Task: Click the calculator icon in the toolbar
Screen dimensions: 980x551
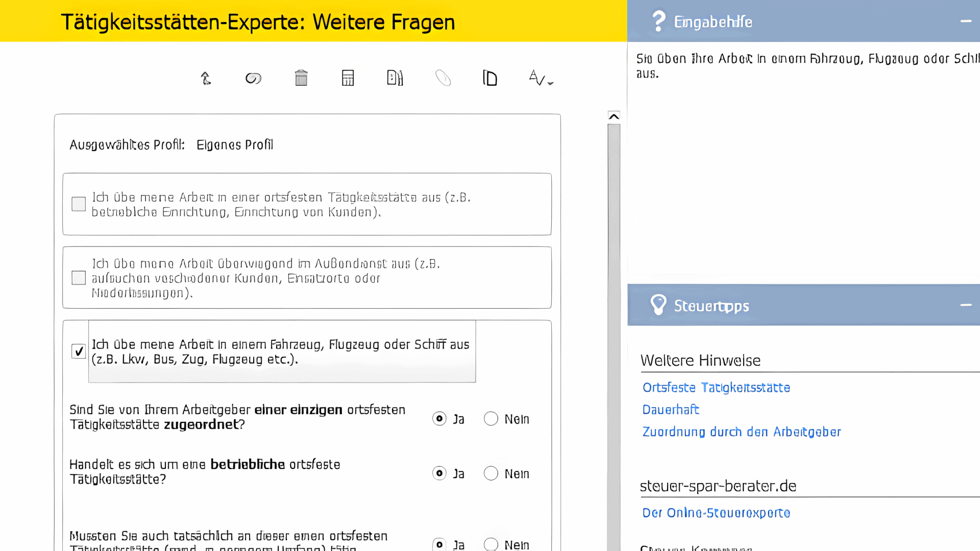Action: (x=348, y=78)
